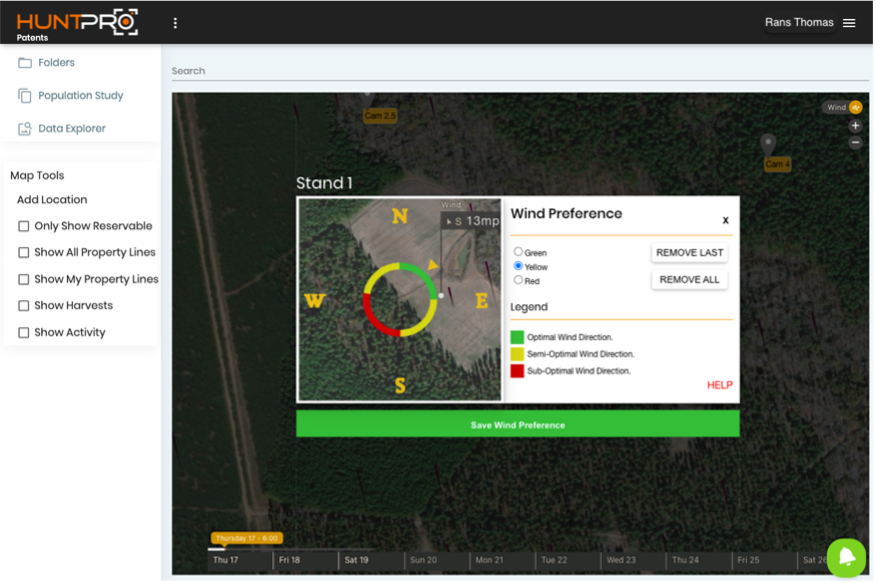Screen dimensions: 876x583
Task: Toggle the Show Activity checkbox
Action: [23, 332]
